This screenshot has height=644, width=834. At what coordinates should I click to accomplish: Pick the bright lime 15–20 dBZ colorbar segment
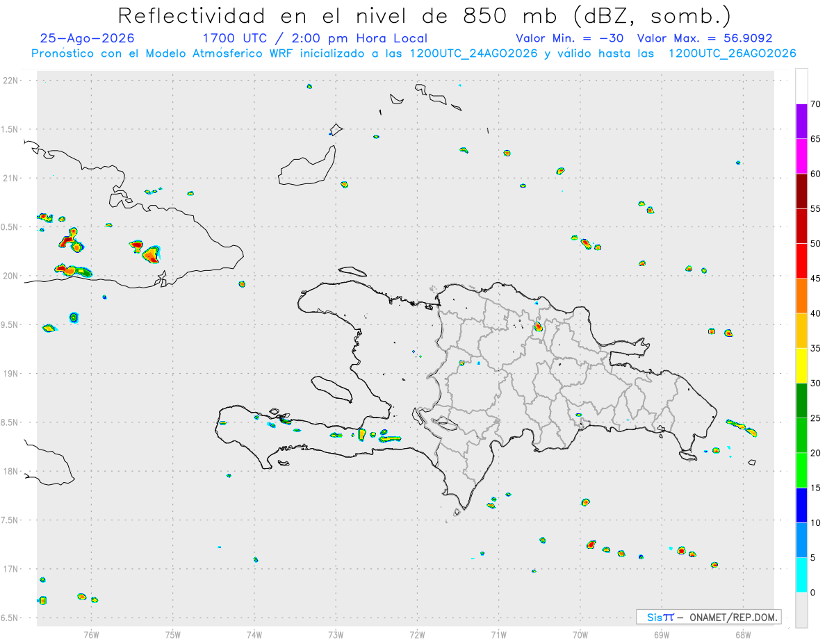tap(801, 470)
